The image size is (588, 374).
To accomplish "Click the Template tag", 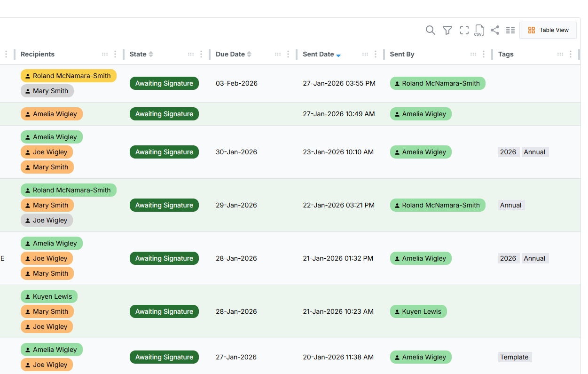I will [514, 357].
